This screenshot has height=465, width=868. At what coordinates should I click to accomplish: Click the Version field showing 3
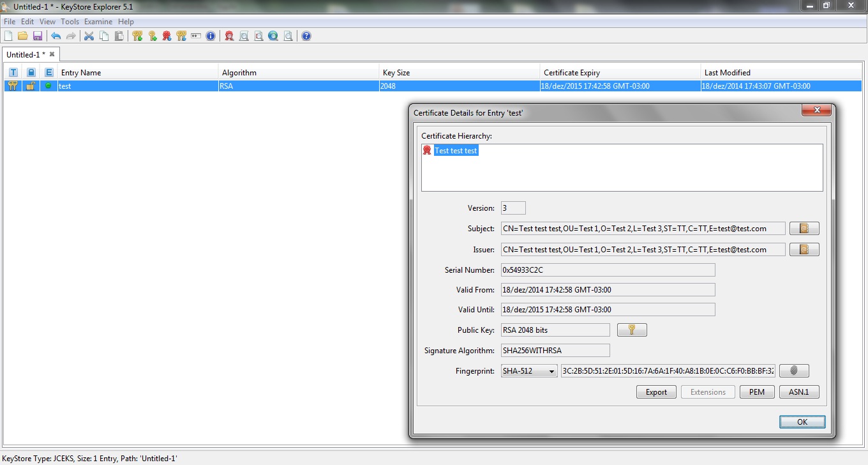(513, 208)
